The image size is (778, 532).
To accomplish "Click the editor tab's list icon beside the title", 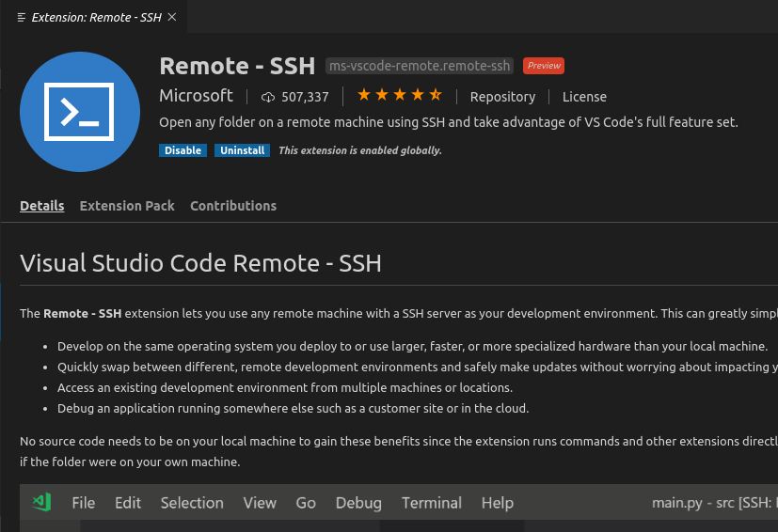I will 22,17.
